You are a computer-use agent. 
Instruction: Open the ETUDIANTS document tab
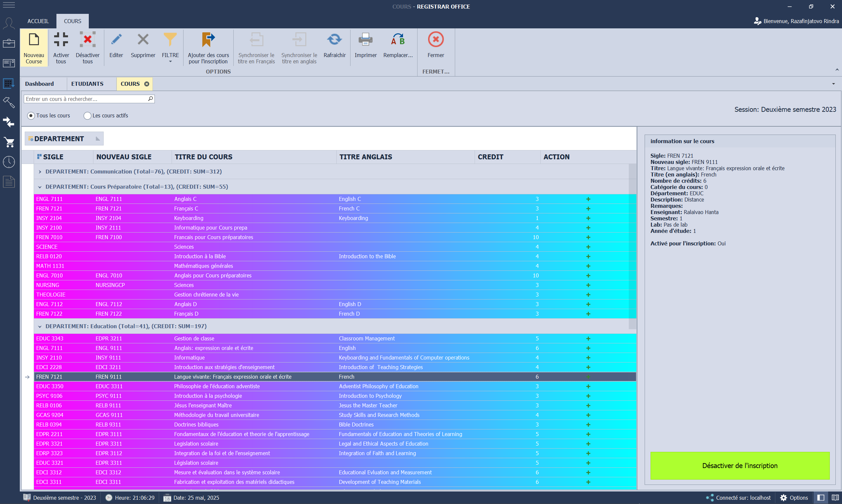(87, 84)
